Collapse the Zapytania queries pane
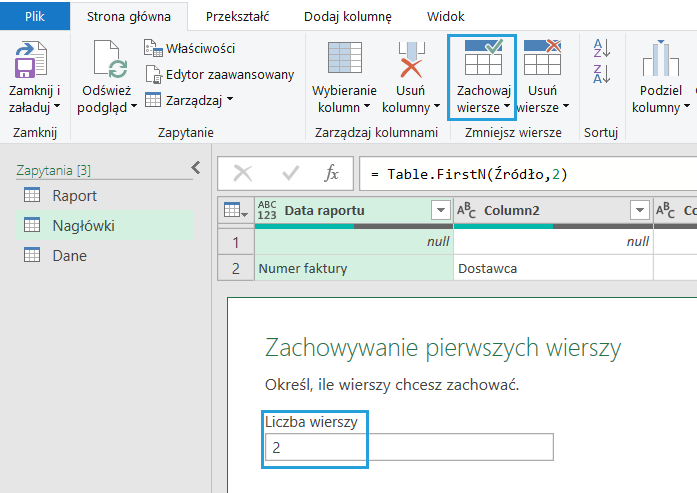Viewport: 697px width, 493px height. [x=196, y=169]
